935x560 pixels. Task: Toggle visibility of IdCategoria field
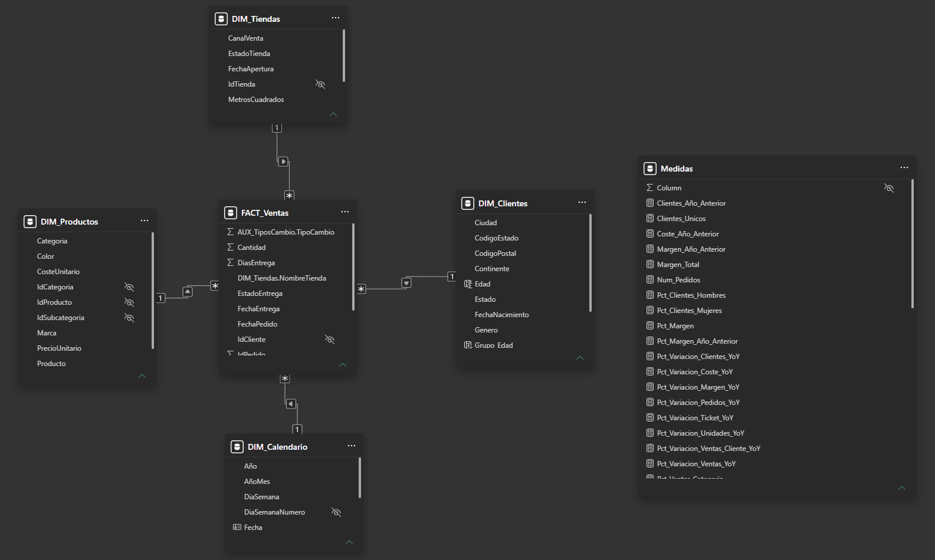click(x=129, y=287)
